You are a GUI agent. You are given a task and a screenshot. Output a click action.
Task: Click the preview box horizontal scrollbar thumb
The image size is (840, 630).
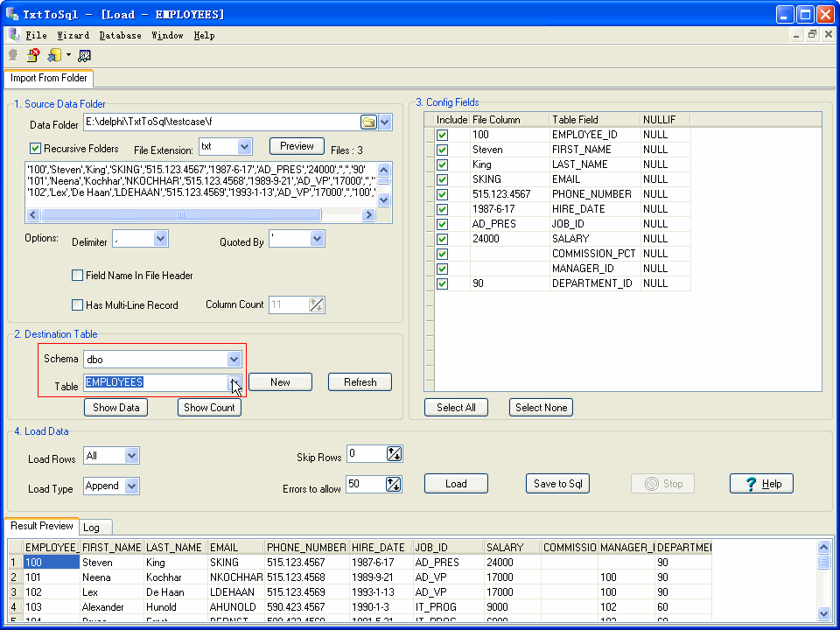182,215
